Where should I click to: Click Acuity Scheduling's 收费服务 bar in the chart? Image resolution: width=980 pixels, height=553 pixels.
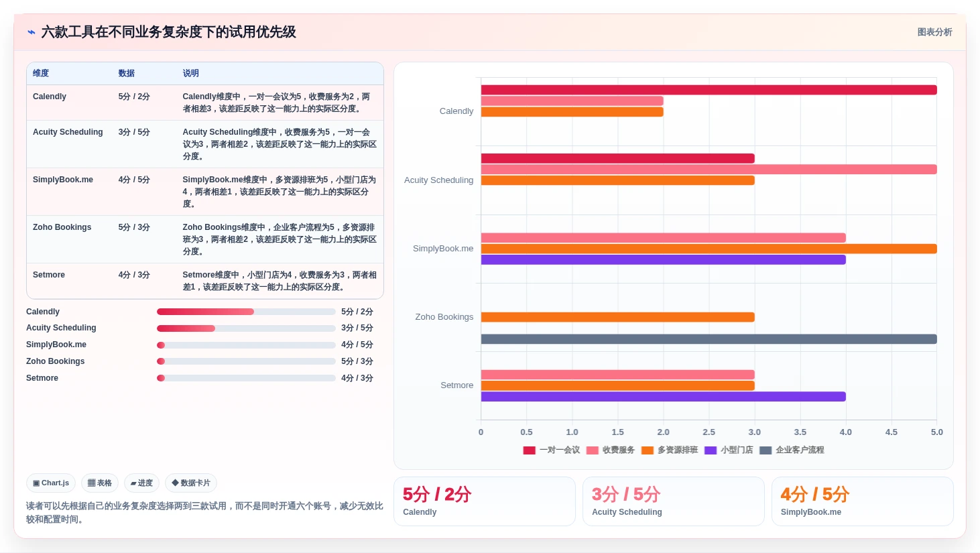tap(709, 170)
